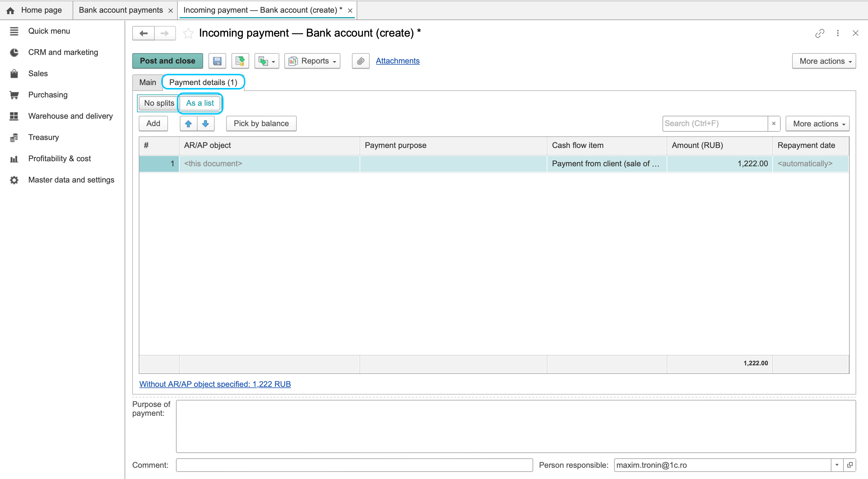The width and height of the screenshot is (868, 479).
Task: Click the post document icon
Action: coord(240,61)
